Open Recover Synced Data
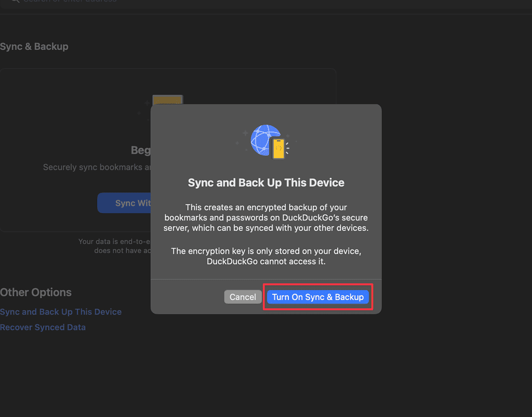 tap(43, 327)
